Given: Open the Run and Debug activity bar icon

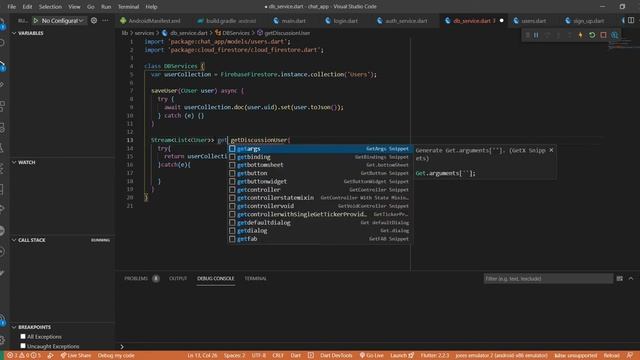Looking at the screenshot, I should (x=2, y=65).
